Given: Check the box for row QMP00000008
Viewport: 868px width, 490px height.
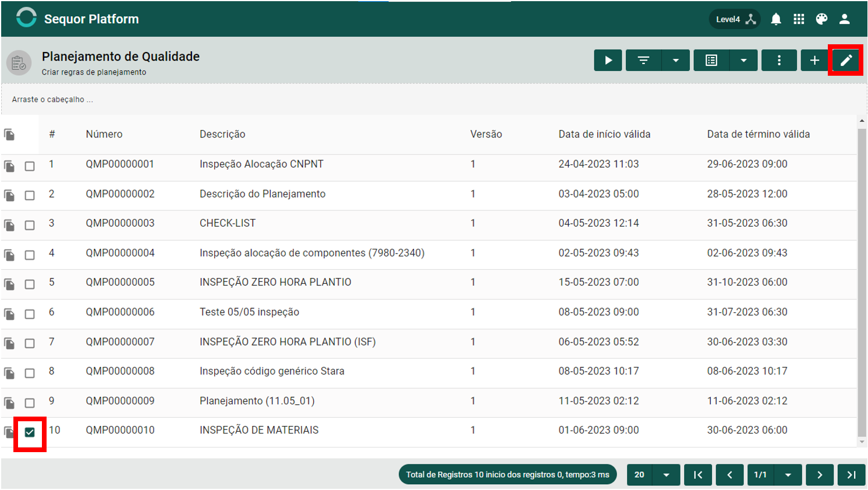Looking at the screenshot, I should point(30,373).
